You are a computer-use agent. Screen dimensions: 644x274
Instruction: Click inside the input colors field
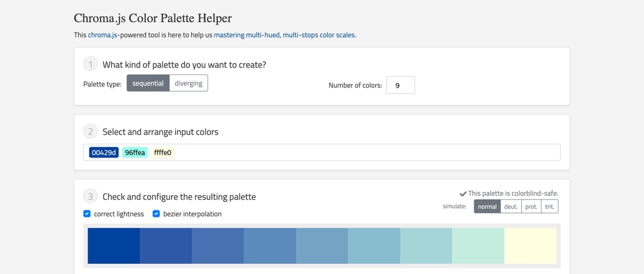pyautogui.click(x=321, y=152)
